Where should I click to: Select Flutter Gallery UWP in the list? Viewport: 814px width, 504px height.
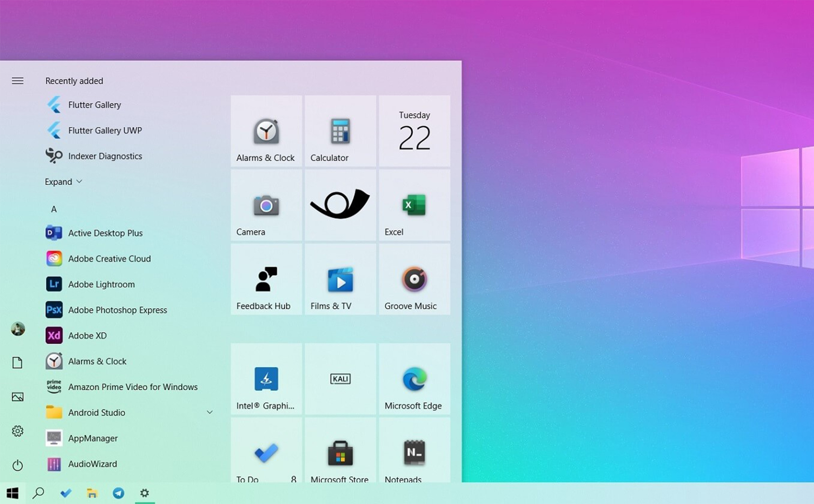click(x=105, y=130)
